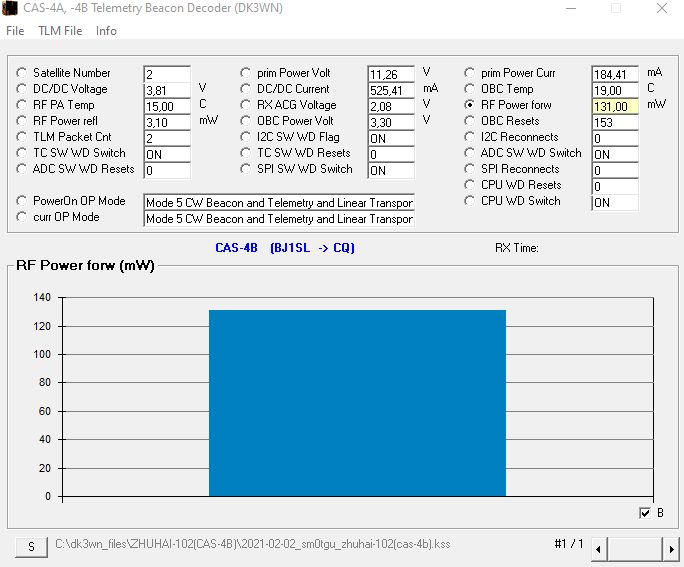
Task: Click the prim Power Curr value 184,41
Action: pos(615,74)
